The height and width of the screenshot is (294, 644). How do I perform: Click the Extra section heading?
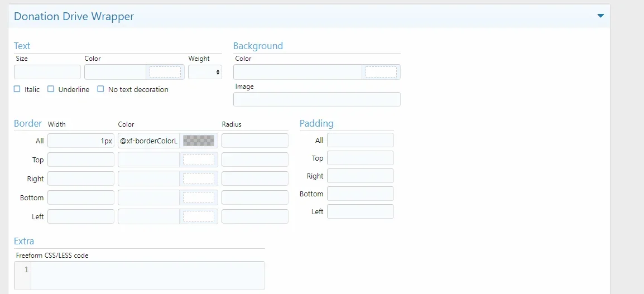click(x=24, y=241)
